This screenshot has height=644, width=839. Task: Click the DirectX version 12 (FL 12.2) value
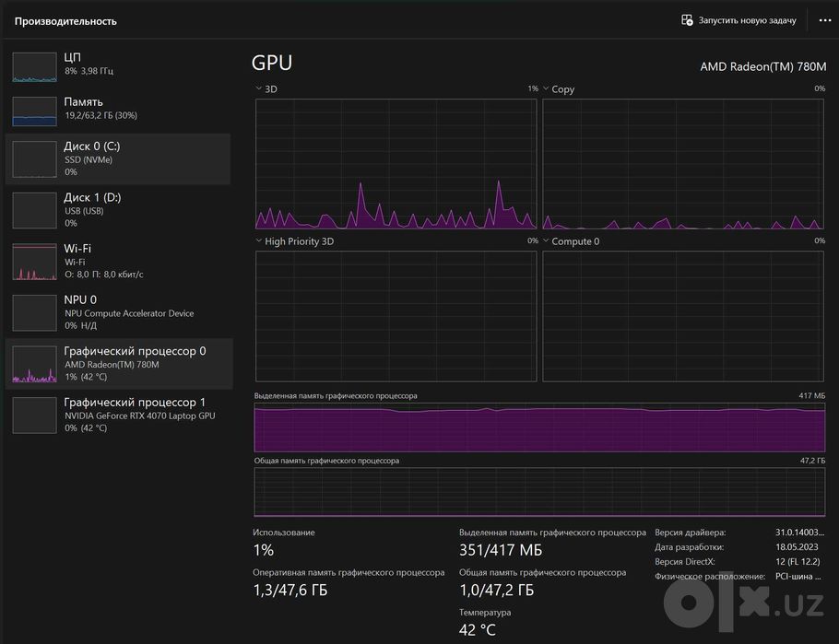[798, 562]
